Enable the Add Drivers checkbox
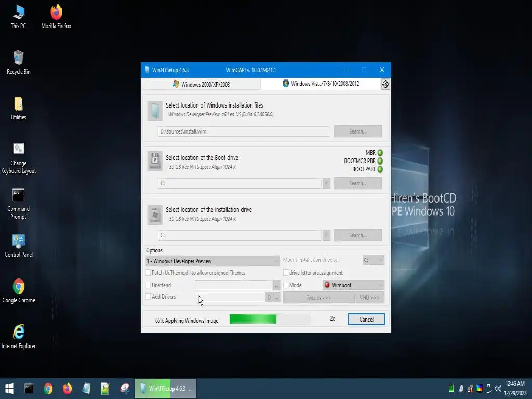Screen dimensions: 532x399 pyautogui.click(x=148, y=297)
